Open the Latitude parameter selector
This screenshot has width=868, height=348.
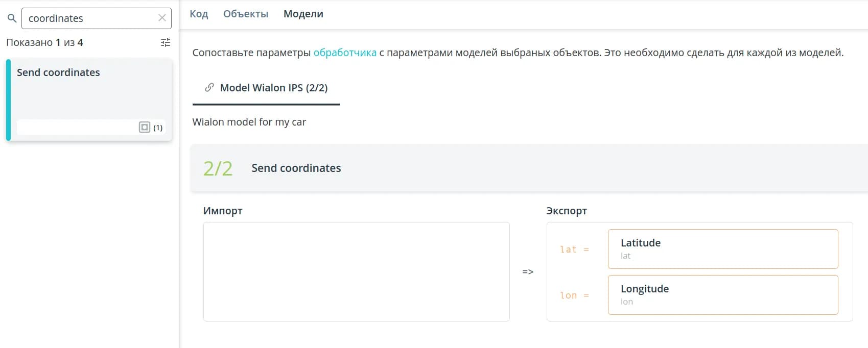[x=722, y=249]
